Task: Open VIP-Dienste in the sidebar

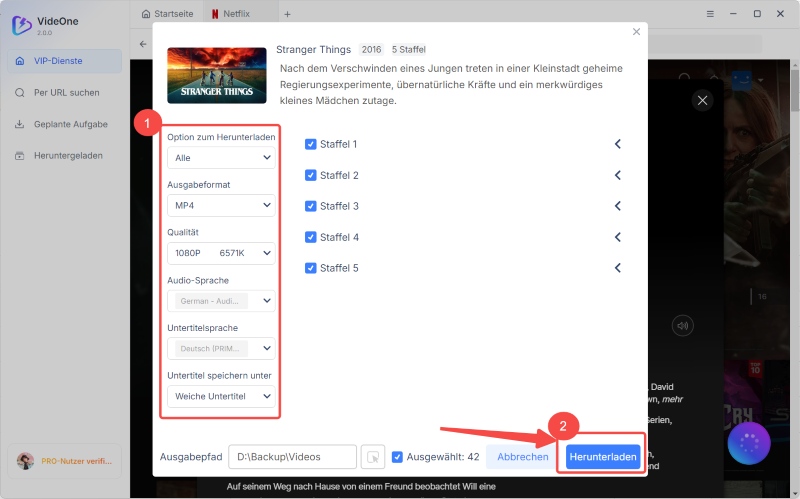Action: point(65,61)
